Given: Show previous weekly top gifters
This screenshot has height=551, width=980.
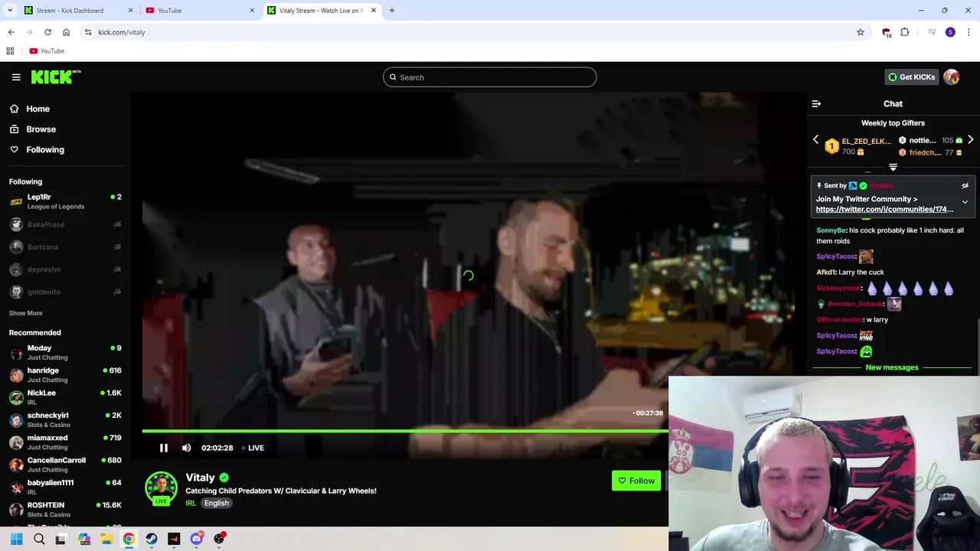Looking at the screenshot, I should click(x=815, y=140).
